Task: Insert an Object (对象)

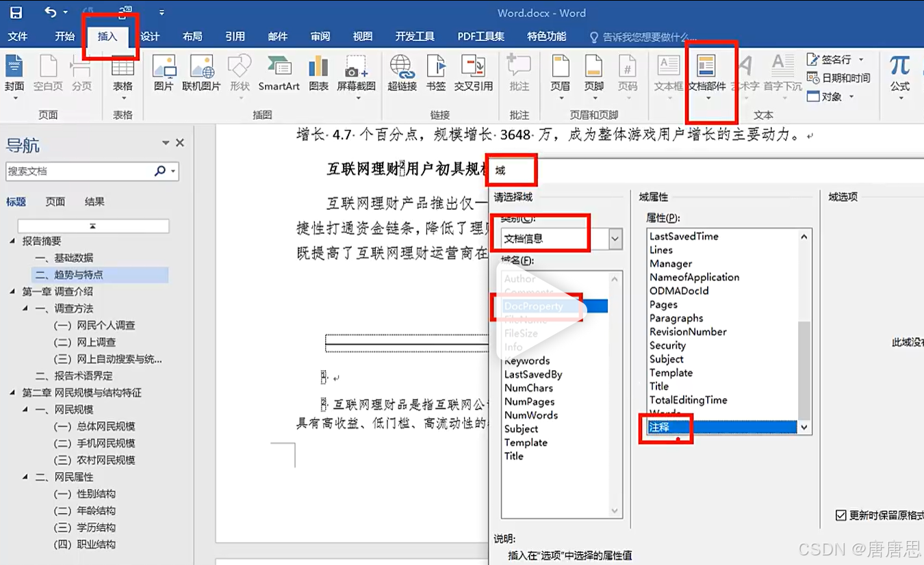Action: (831, 96)
